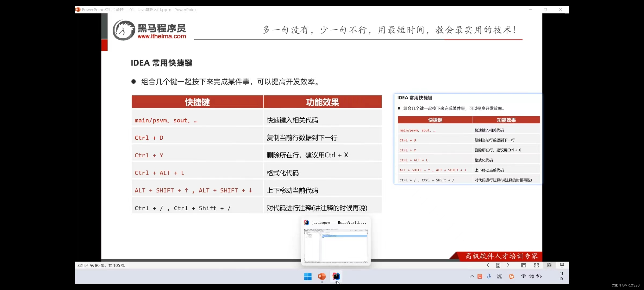Click the next slide arrow in slideshow controls
Screen dimensions: 644x290
(508, 265)
